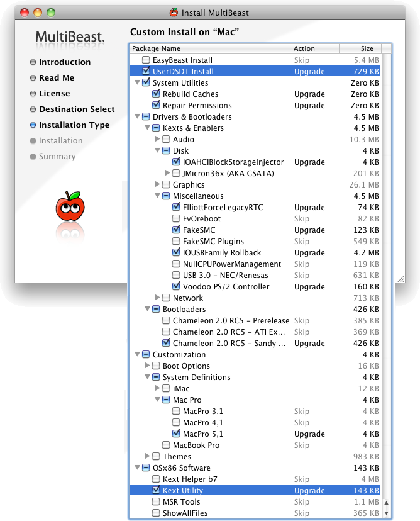Check FakeSMC Plugins

pos(176,241)
